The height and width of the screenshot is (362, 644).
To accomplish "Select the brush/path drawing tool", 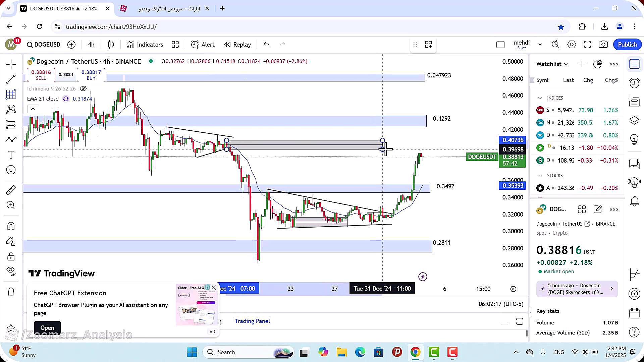I will 11,139.
